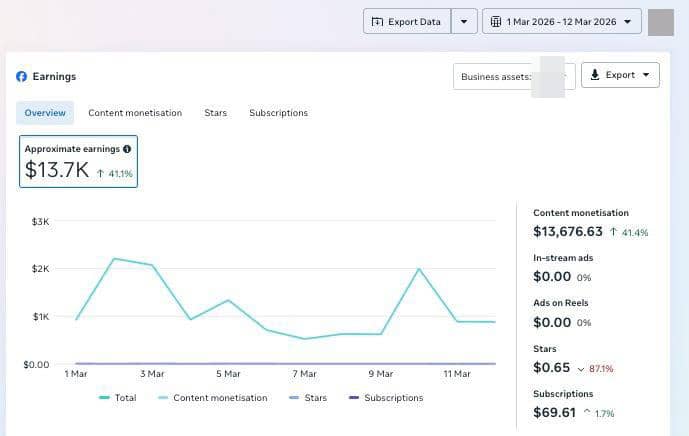Screen dimensions: 689x436
Task: Click the Export Data button
Action: coord(407,22)
